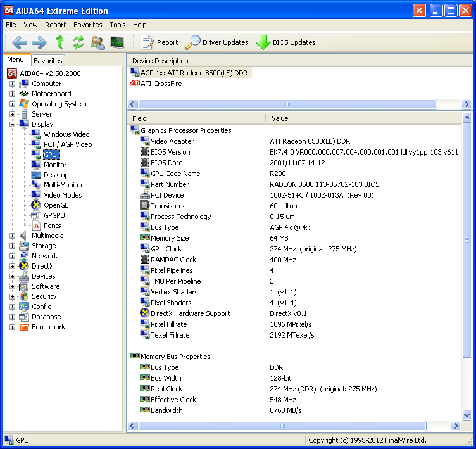
Task: Click right arrow of device list scrollbar
Action: click(x=467, y=104)
